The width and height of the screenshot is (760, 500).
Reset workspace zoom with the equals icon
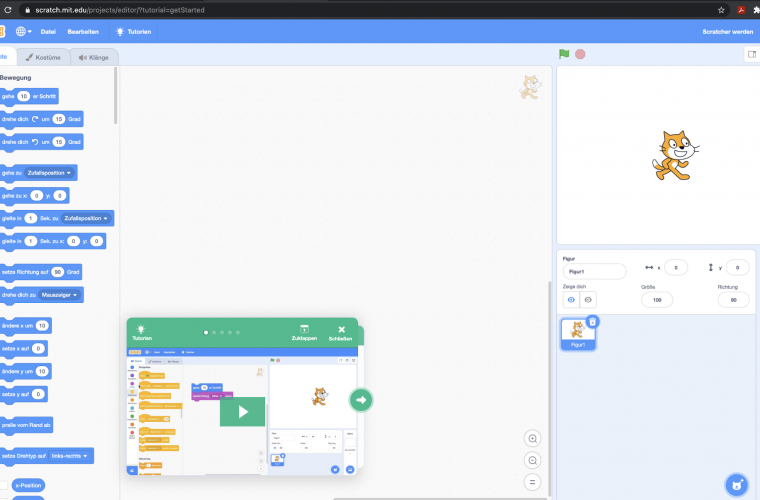pyautogui.click(x=532, y=481)
